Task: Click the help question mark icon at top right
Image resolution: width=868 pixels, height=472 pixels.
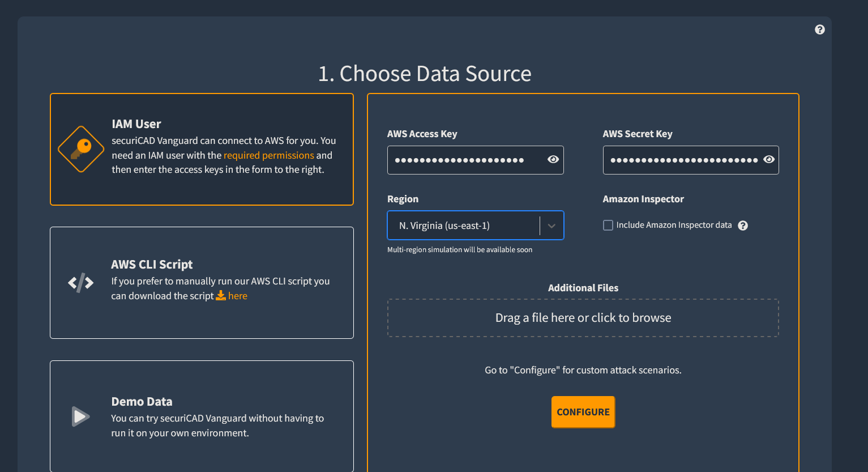Action: coord(819,29)
